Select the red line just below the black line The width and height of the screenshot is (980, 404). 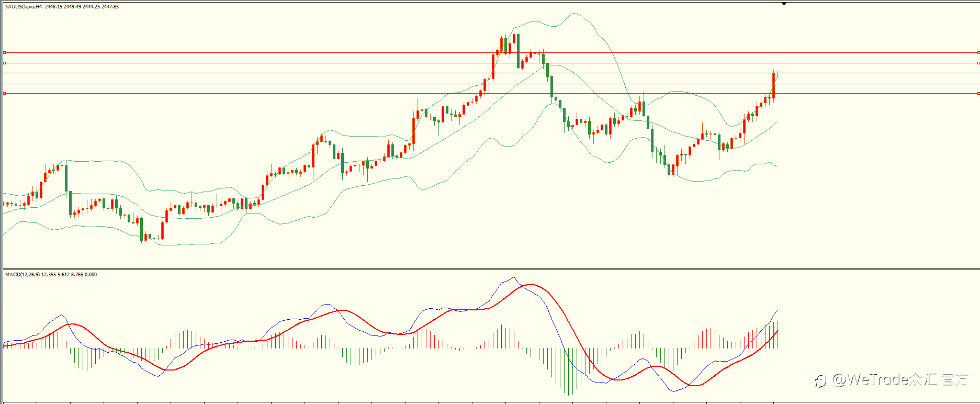(x=491, y=84)
